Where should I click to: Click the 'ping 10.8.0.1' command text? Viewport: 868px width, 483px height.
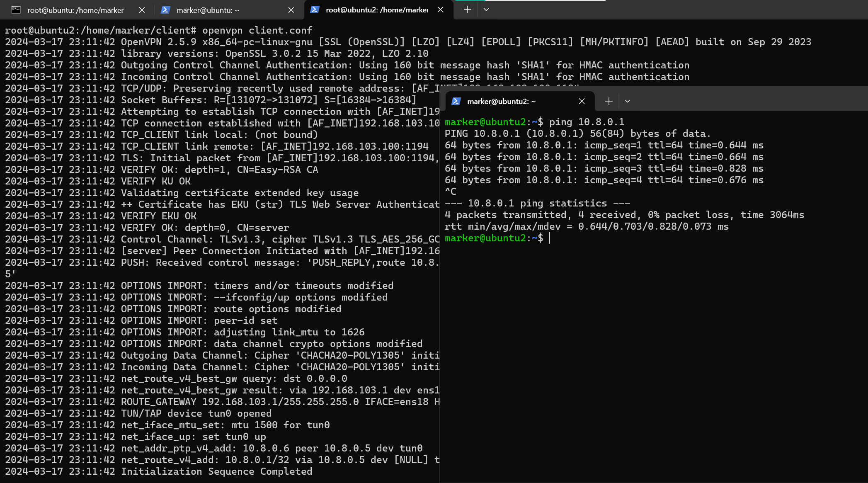click(x=587, y=122)
